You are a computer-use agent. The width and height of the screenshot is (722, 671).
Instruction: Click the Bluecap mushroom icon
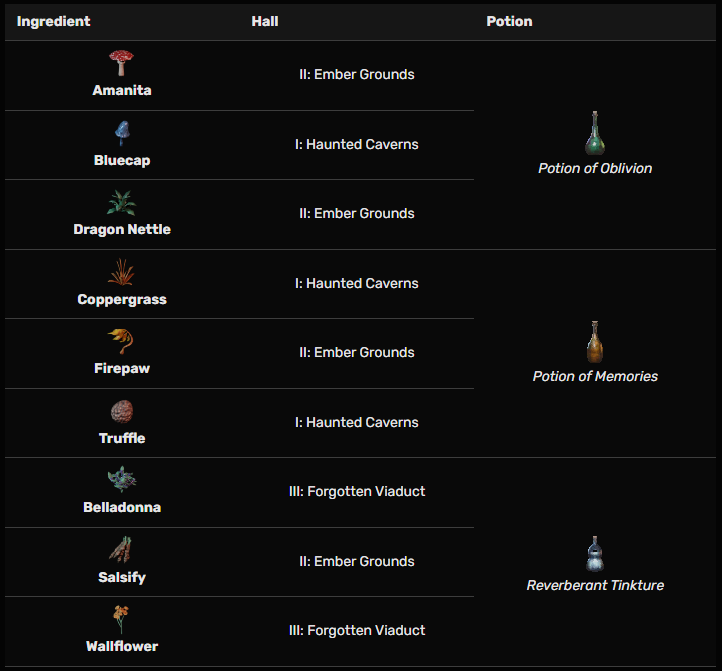[121, 133]
